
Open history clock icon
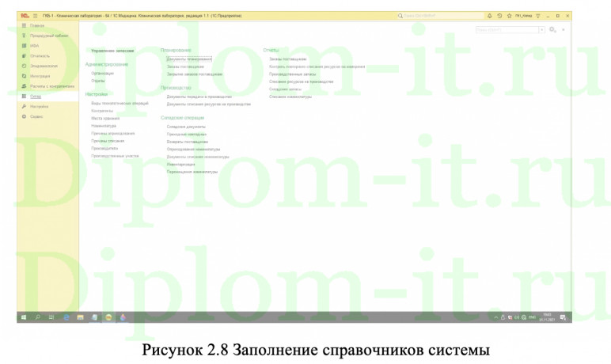[x=499, y=16]
